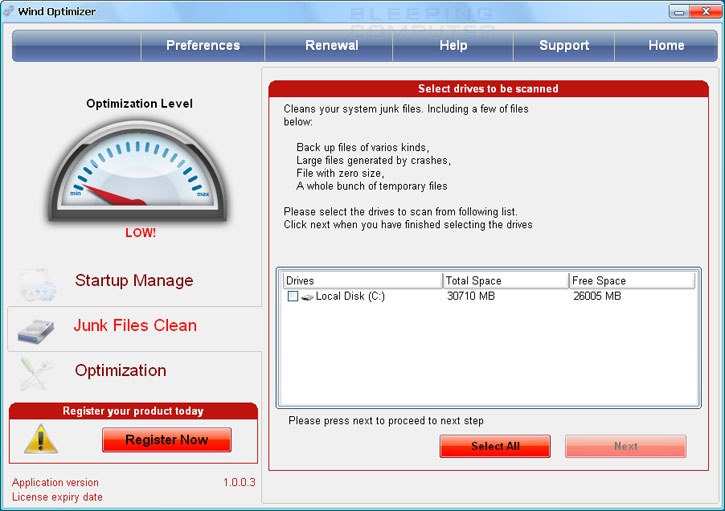
Task: Tick the Local Disk (C:) checkbox
Action: coord(292,297)
